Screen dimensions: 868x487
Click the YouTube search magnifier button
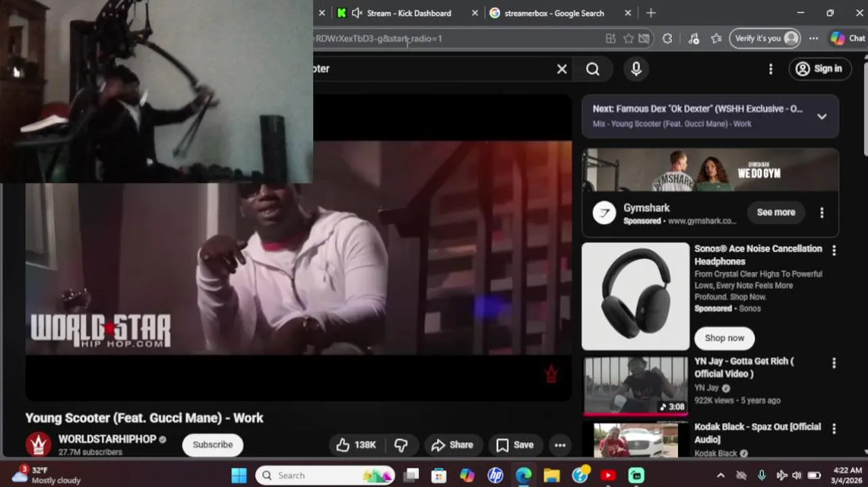tap(593, 69)
